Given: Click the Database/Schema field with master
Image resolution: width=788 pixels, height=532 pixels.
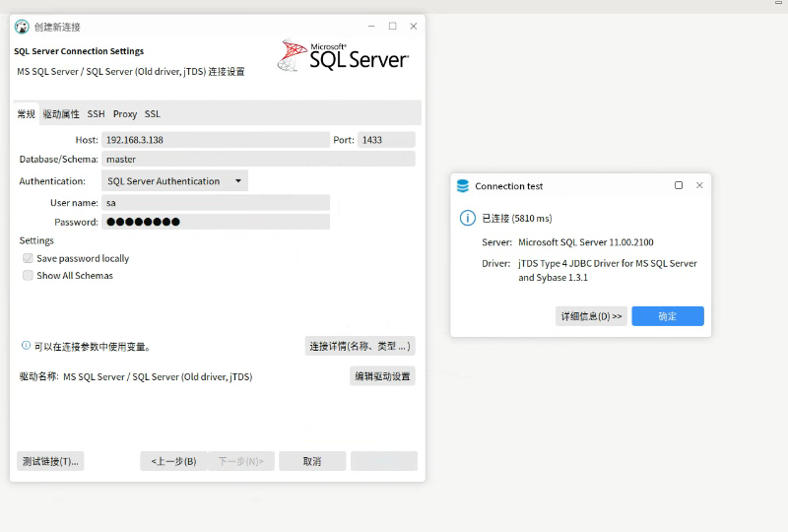Looking at the screenshot, I should click(x=258, y=159).
